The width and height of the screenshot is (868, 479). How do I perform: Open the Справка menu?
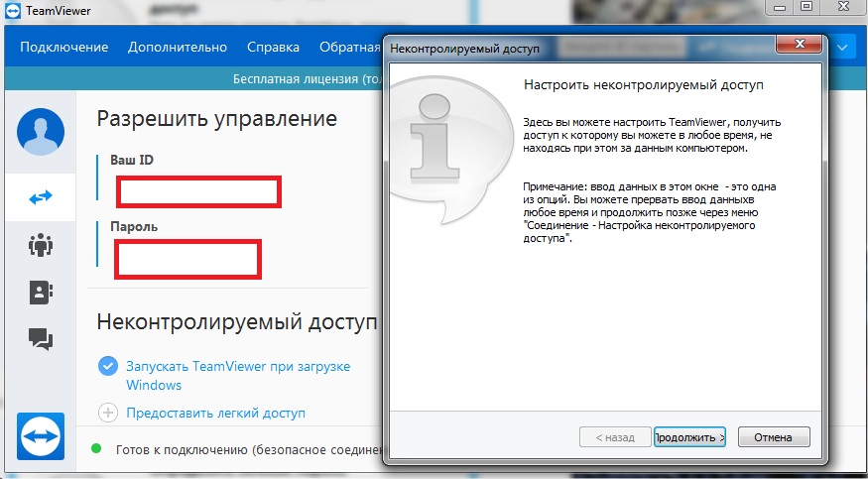pyautogui.click(x=274, y=47)
